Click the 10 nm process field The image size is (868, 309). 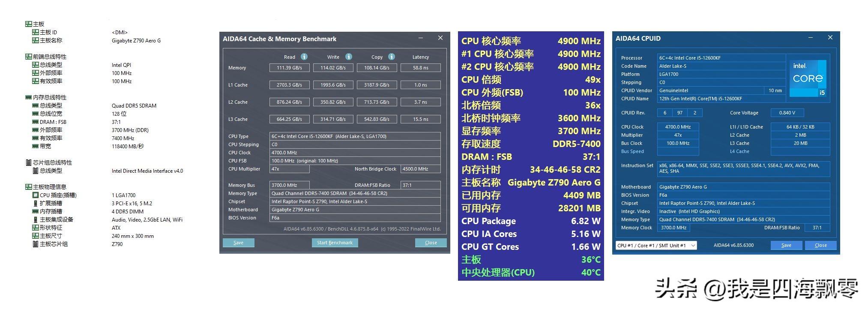tap(775, 90)
